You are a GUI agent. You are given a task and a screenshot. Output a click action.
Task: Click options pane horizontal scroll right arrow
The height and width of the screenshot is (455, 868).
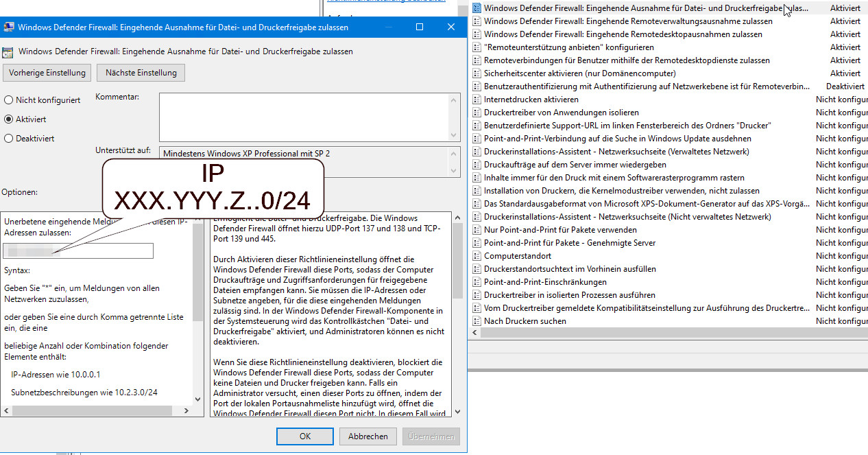(187, 410)
